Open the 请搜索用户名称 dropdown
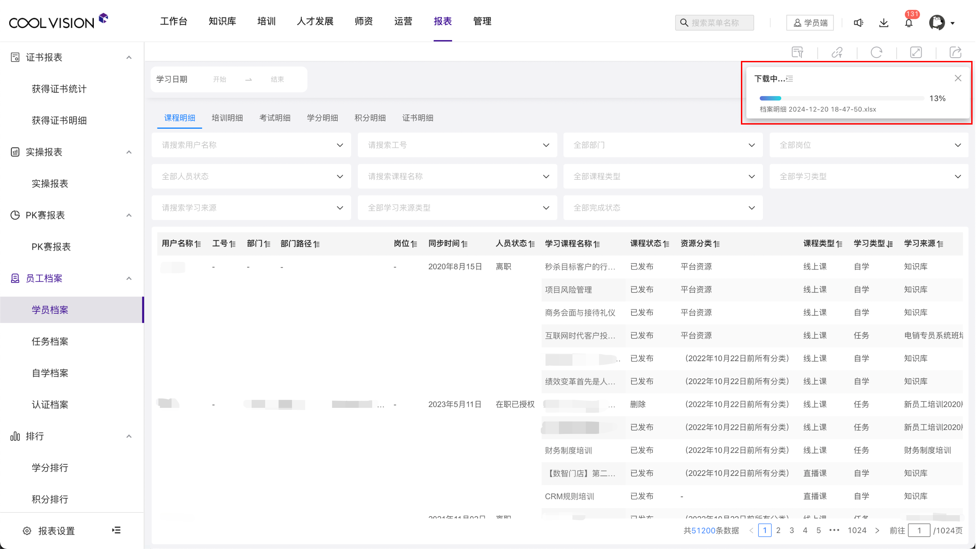980x549 pixels. tap(251, 145)
